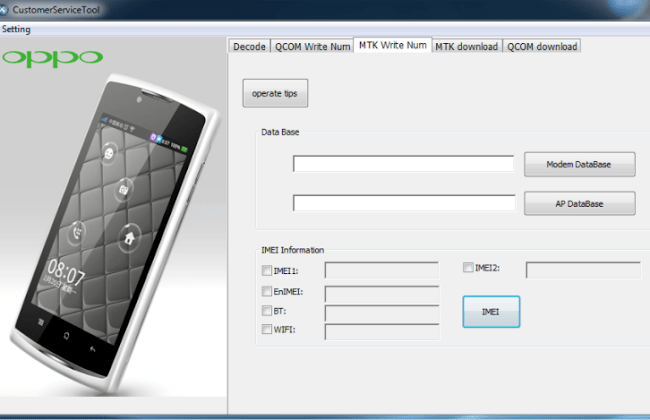The height and width of the screenshot is (420, 650).
Task: Click the IMEI write button
Action: (x=491, y=312)
